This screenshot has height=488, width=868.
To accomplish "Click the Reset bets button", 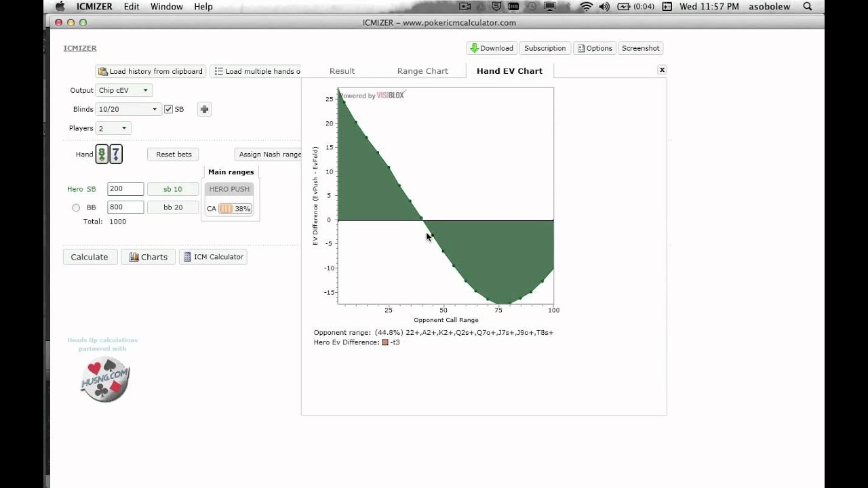I will (174, 154).
